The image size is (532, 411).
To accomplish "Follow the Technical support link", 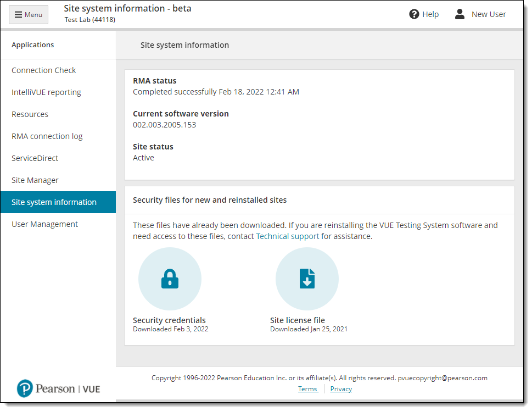I will coord(287,236).
